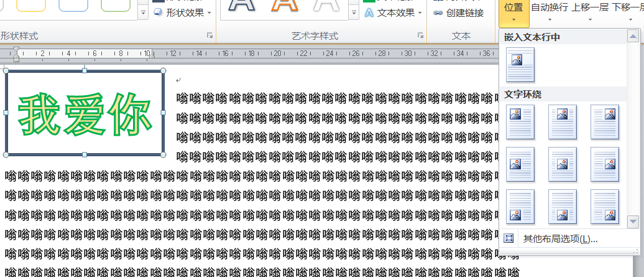Open 形状样式 dialog launcher

click(209, 36)
